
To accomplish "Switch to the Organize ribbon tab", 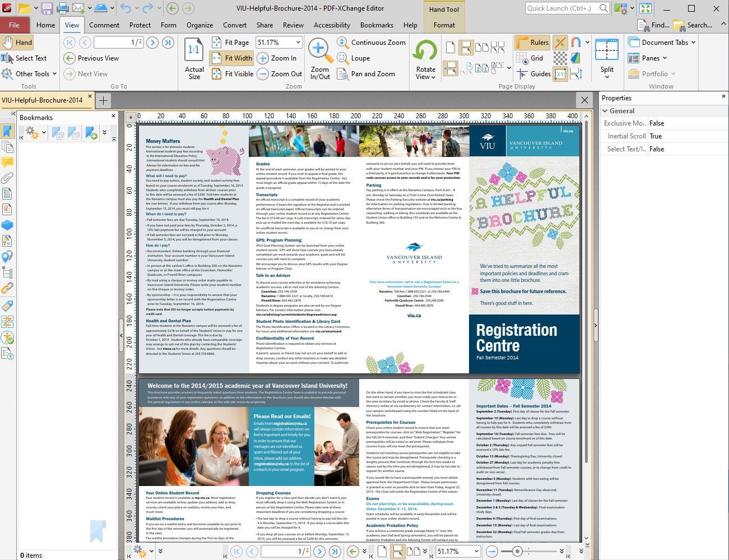I will [x=199, y=25].
